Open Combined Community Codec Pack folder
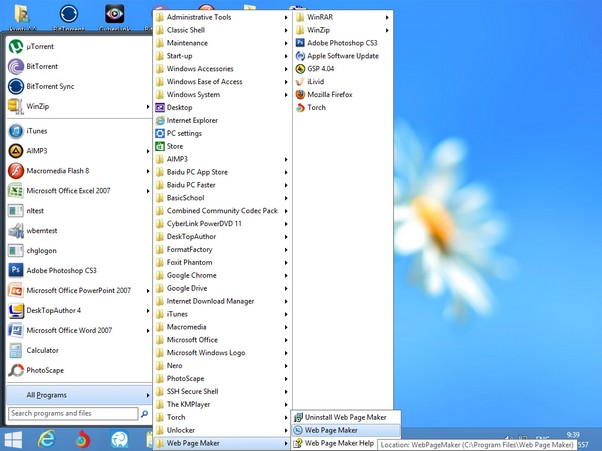602x451 pixels. click(x=222, y=211)
